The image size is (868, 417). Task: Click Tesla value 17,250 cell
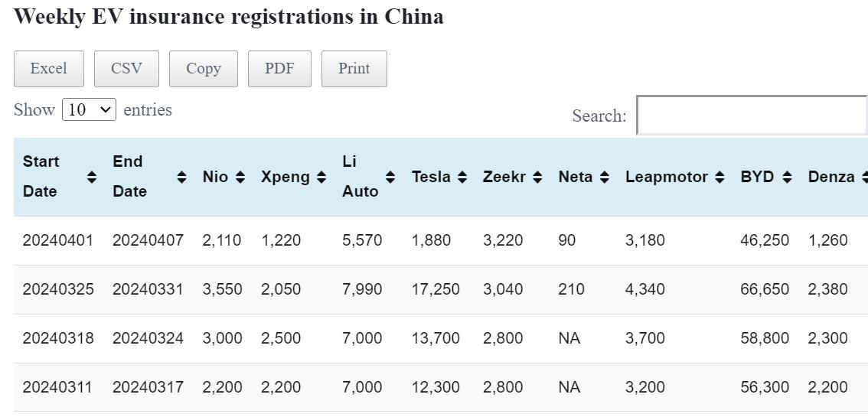click(x=436, y=289)
